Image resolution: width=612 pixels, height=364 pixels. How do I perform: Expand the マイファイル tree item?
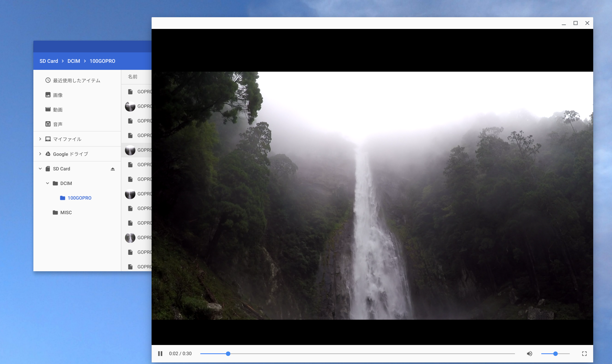[x=40, y=139]
